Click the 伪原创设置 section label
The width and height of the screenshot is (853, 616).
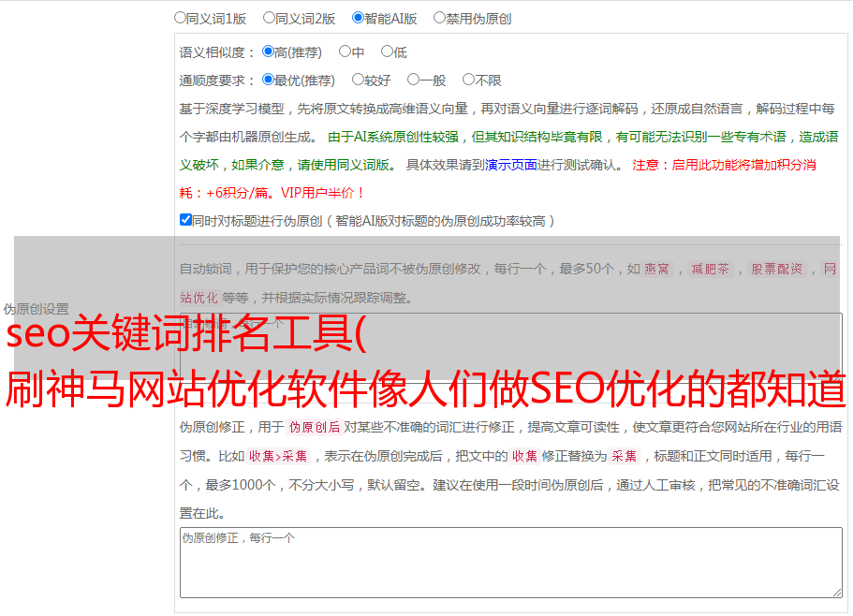click(36, 309)
